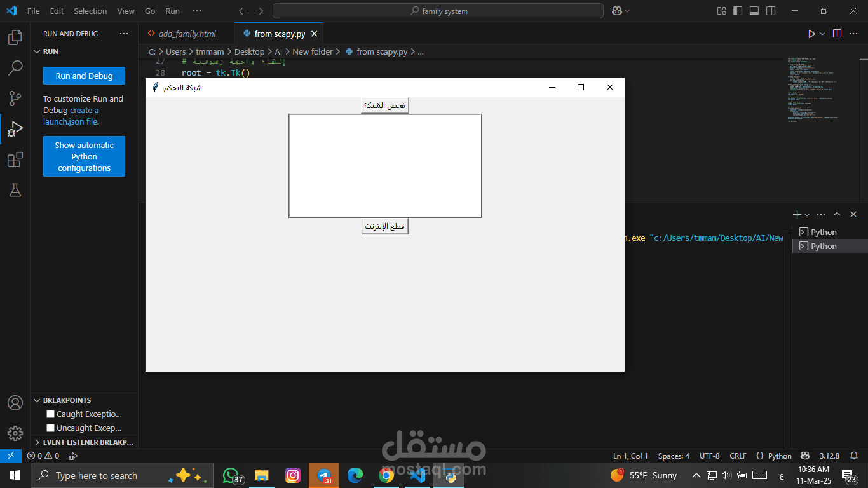The width and height of the screenshot is (868, 488).
Task: Click the Run Python File play icon
Action: point(811,34)
